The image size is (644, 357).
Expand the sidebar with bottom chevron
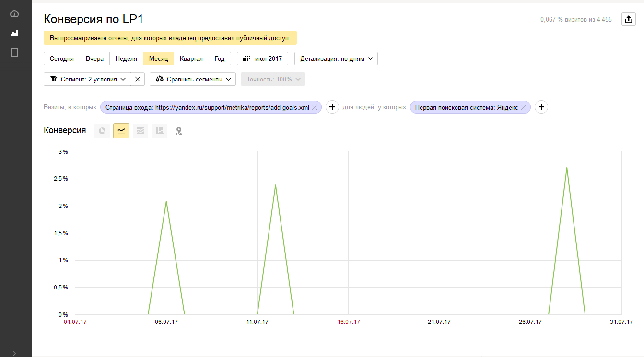[x=14, y=353]
